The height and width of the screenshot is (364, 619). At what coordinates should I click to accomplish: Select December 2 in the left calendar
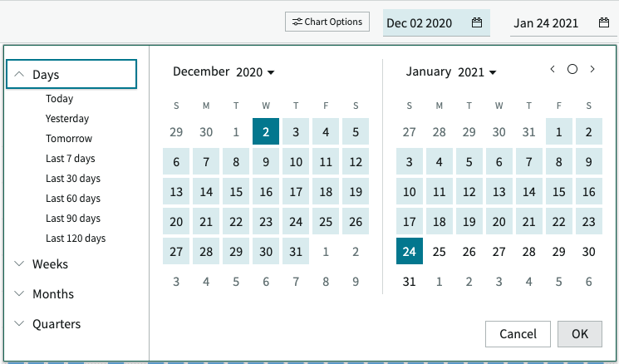[x=266, y=131]
